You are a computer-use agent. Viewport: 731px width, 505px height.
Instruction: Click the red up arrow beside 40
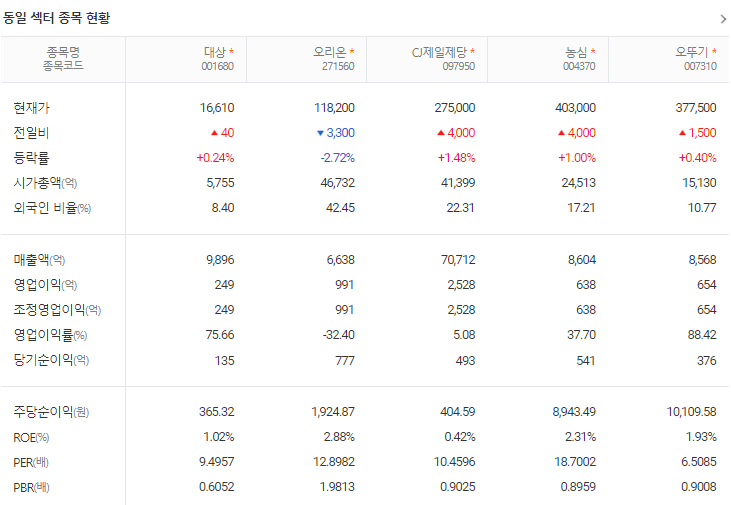pyautogui.click(x=214, y=133)
